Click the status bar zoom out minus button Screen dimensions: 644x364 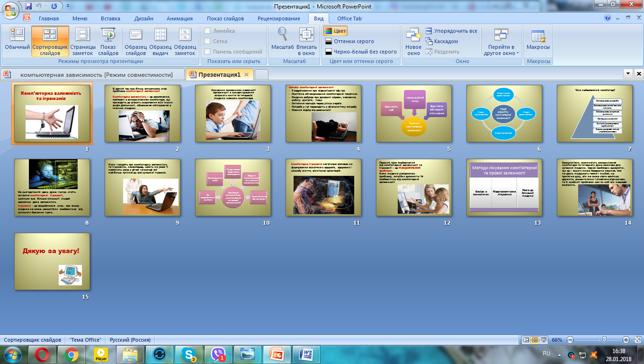(x=570, y=340)
